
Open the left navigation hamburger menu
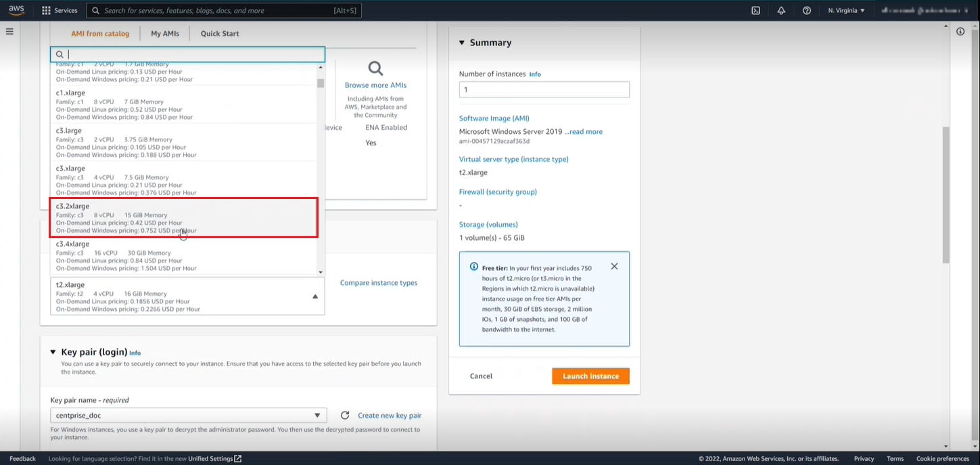click(9, 31)
